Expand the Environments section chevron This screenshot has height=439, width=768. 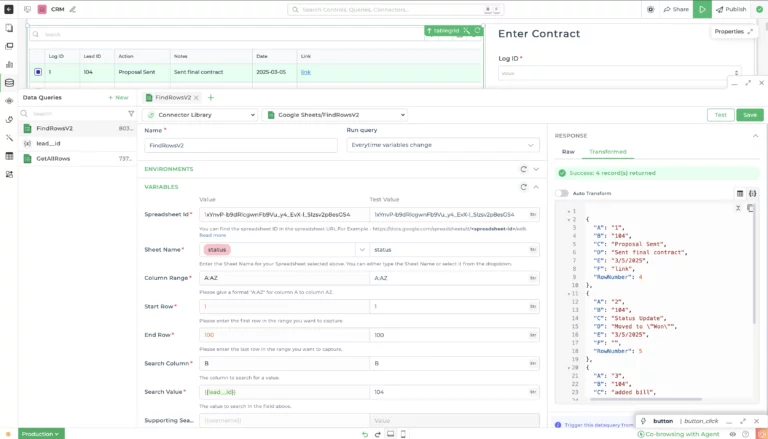coord(536,169)
